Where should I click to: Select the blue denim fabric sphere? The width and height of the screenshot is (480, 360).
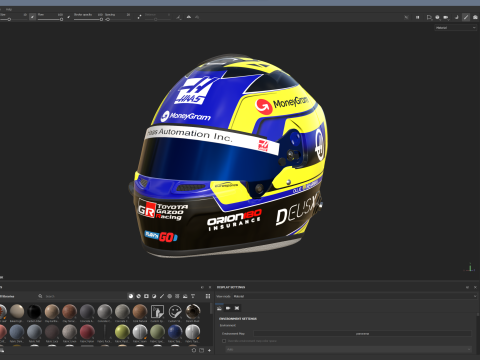pyautogui.click(x=17, y=332)
